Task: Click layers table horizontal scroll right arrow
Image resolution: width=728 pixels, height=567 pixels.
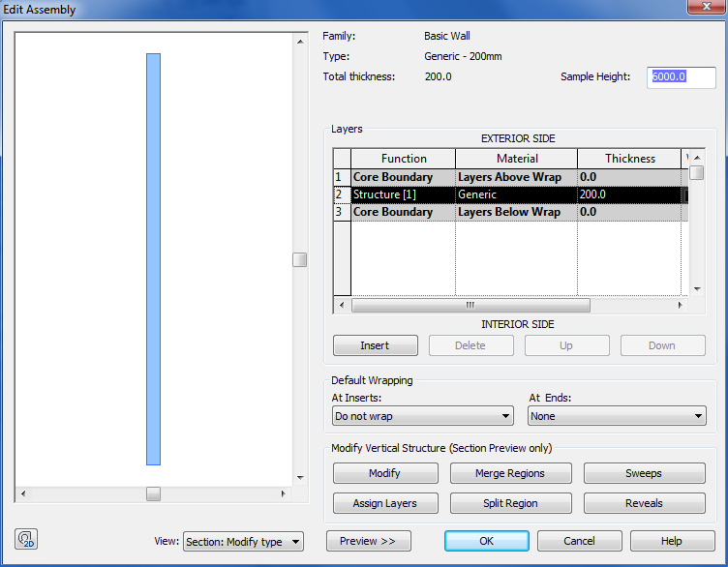Action: [x=681, y=306]
